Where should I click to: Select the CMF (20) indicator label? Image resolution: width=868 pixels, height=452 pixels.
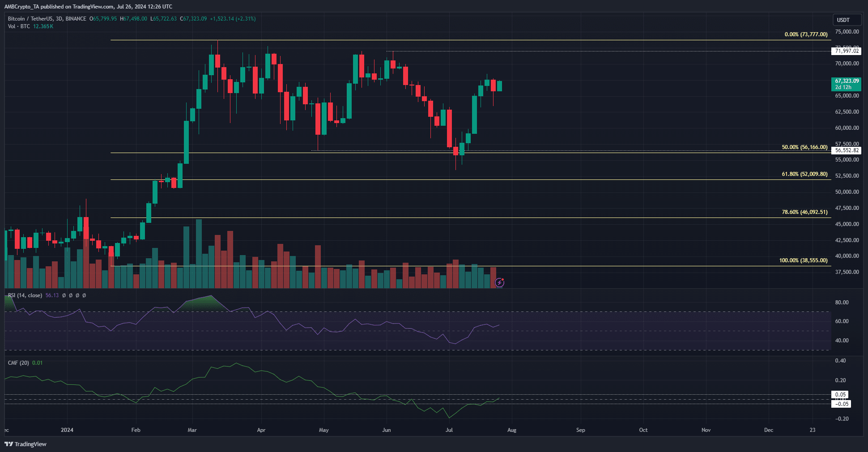[x=18, y=363]
